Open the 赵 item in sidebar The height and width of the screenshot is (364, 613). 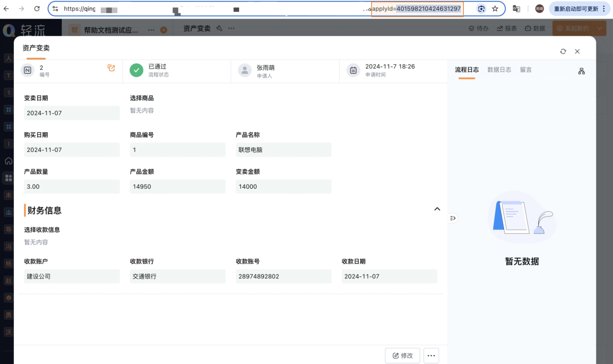pos(9,281)
